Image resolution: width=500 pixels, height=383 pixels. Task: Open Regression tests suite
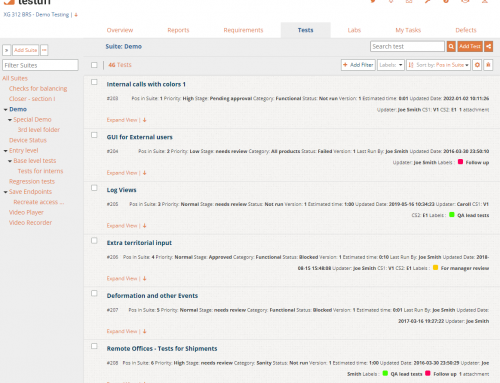click(32, 181)
